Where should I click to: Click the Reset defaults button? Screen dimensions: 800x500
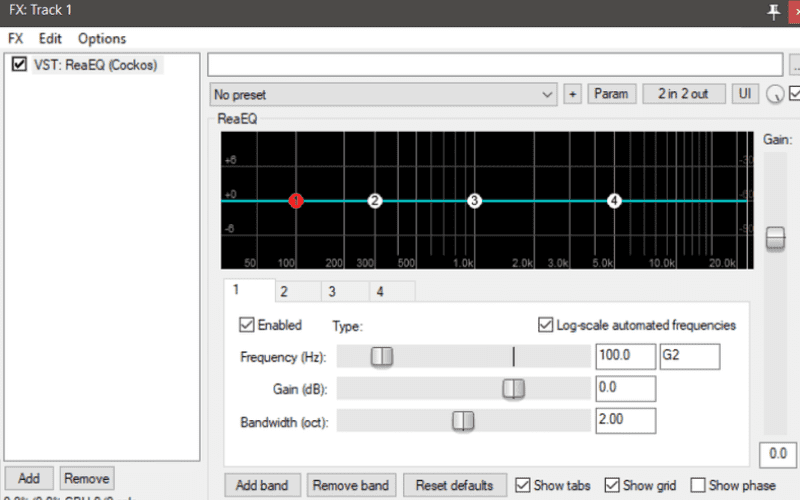coord(455,485)
